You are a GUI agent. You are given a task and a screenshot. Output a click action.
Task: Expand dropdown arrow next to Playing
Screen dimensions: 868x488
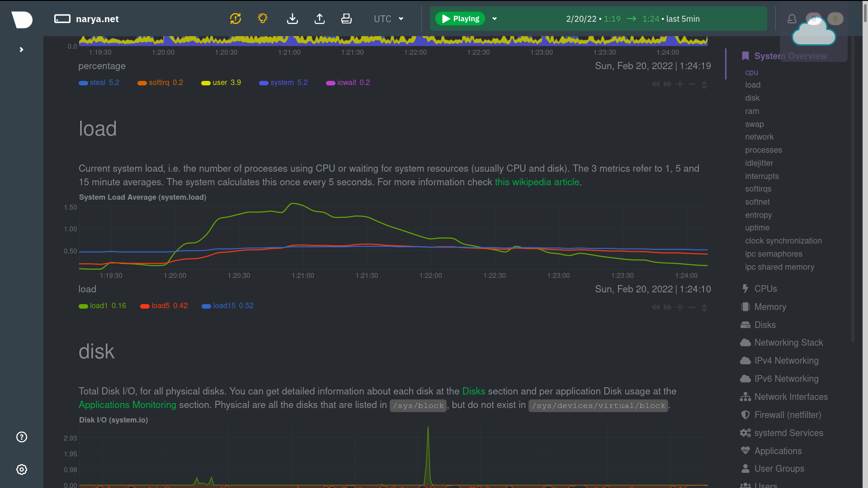(x=495, y=19)
